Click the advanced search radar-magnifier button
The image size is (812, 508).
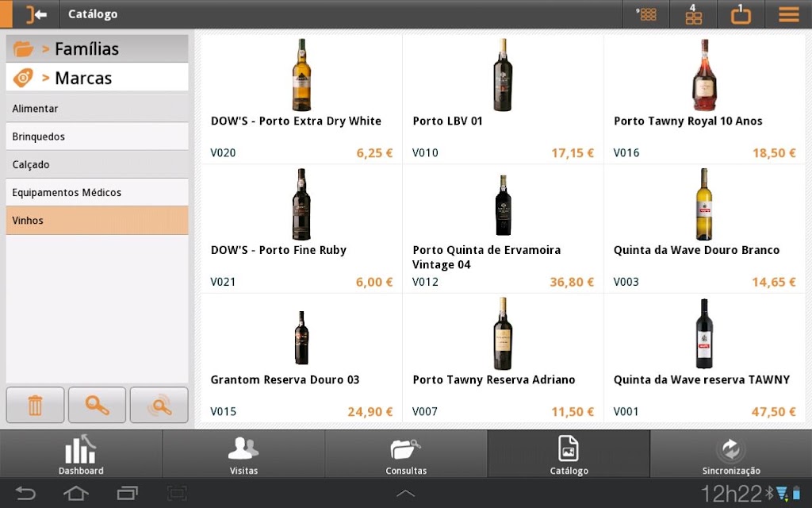point(159,405)
